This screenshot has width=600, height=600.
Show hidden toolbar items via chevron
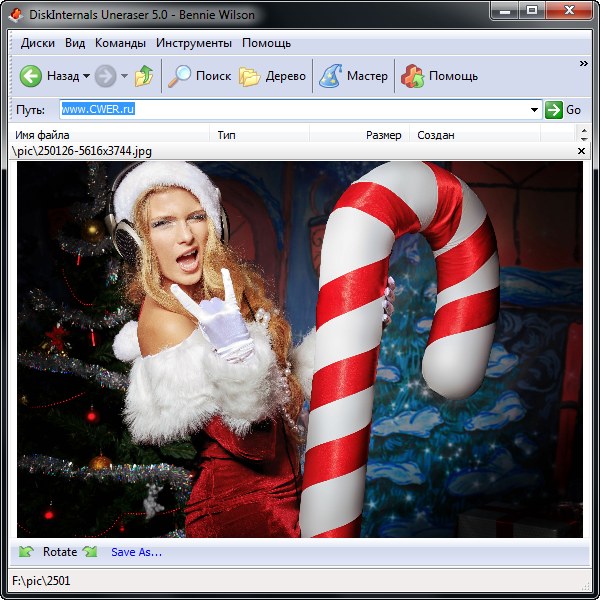click(584, 63)
